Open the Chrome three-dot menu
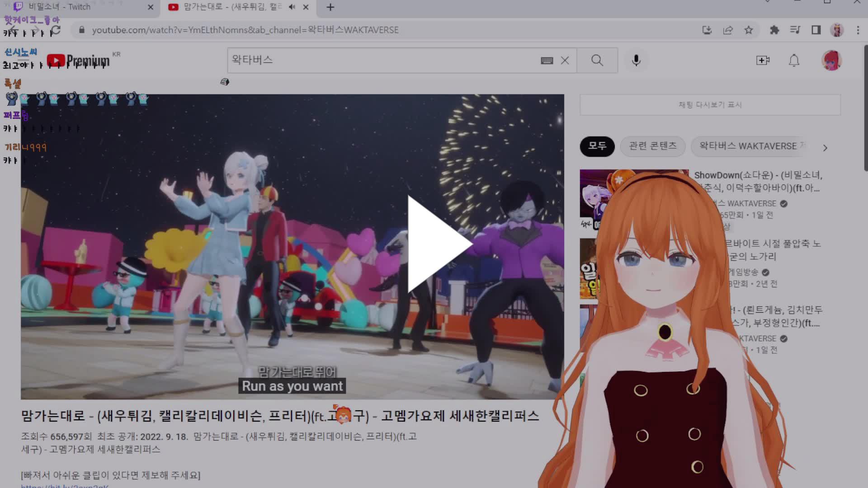The image size is (868, 488). click(x=858, y=30)
